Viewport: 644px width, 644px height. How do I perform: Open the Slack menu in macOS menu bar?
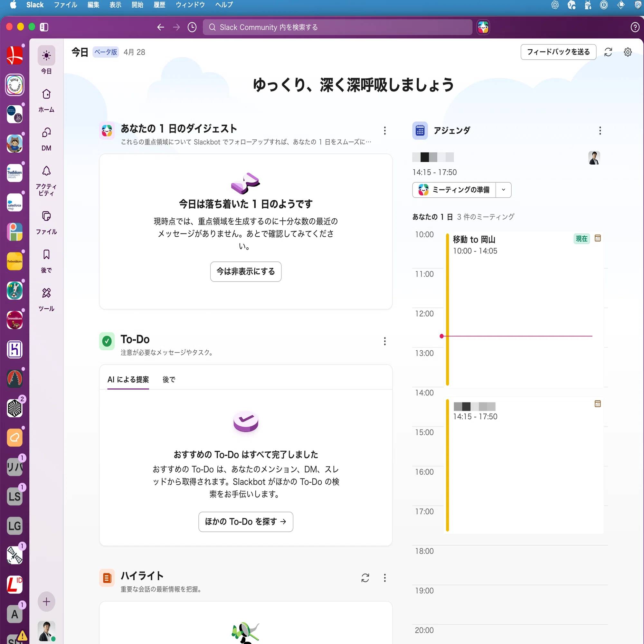(x=35, y=5)
